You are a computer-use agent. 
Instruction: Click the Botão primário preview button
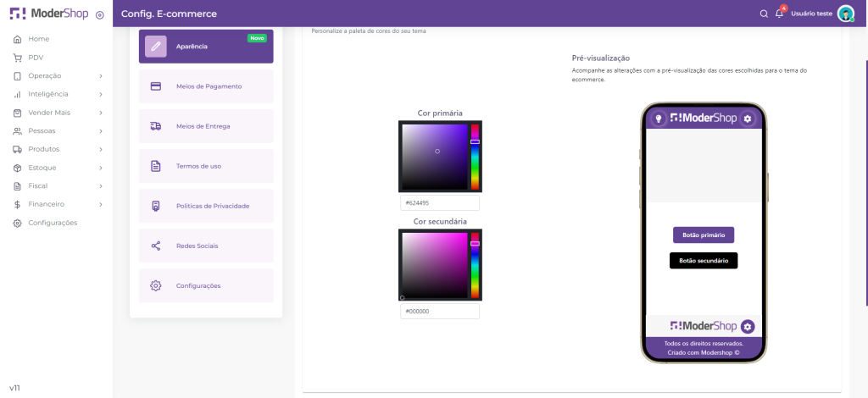coord(703,235)
